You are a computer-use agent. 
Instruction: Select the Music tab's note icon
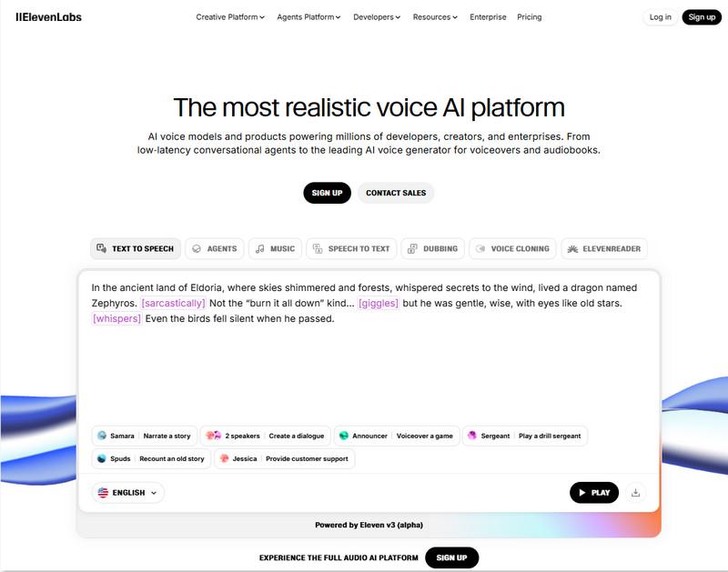coord(262,247)
